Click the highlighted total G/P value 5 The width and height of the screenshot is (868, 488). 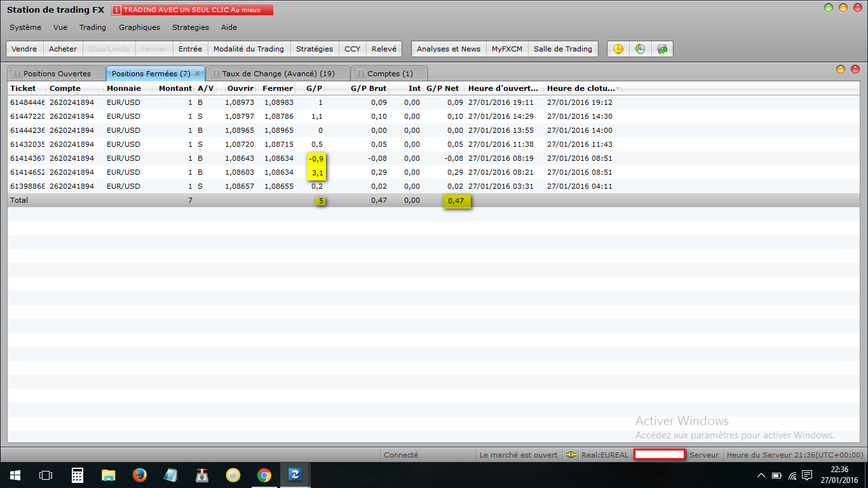pyautogui.click(x=321, y=201)
